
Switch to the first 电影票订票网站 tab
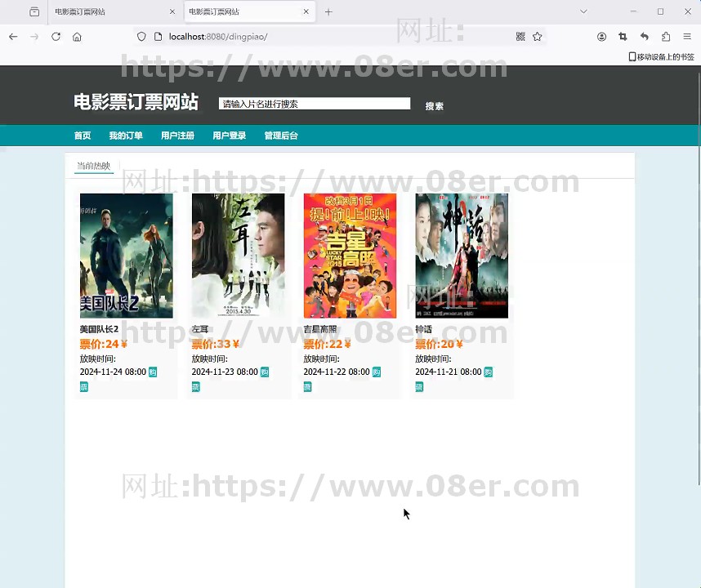tap(114, 12)
